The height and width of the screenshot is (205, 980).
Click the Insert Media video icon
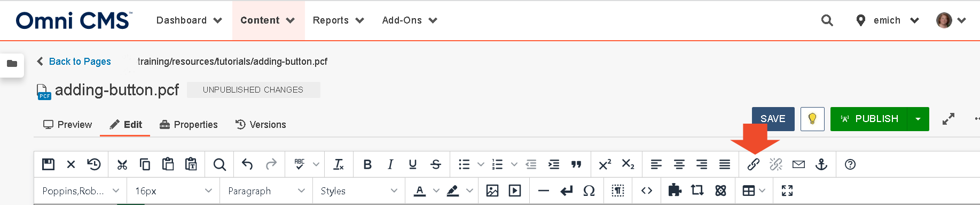coord(515,191)
